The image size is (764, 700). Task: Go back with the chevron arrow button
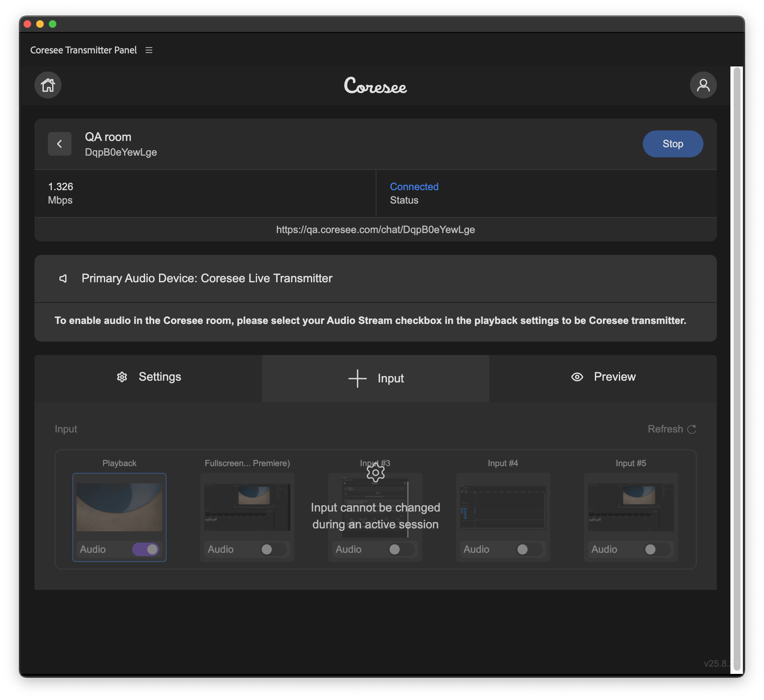(x=60, y=144)
